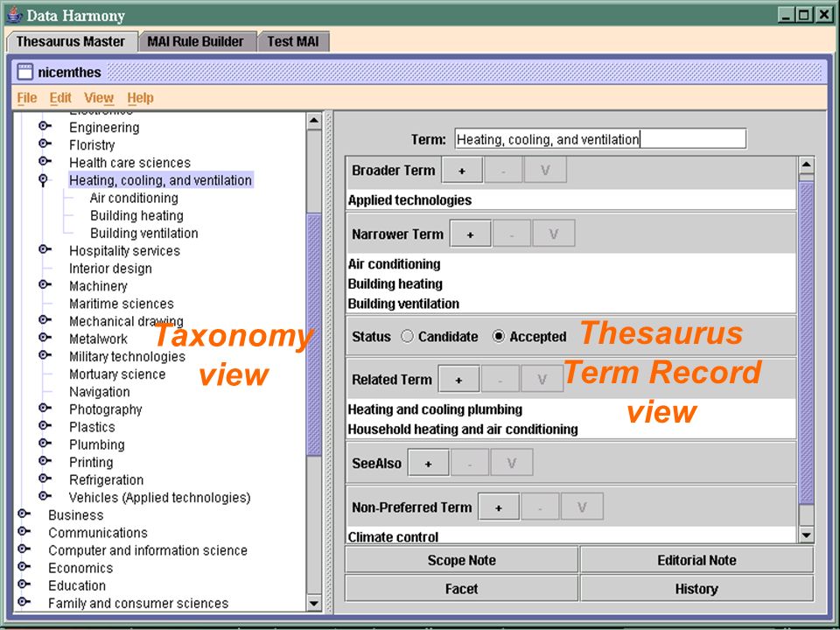This screenshot has height=630, width=840.
Task: Add a SeeAlso entry with plus button
Action: (x=428, y=463)
